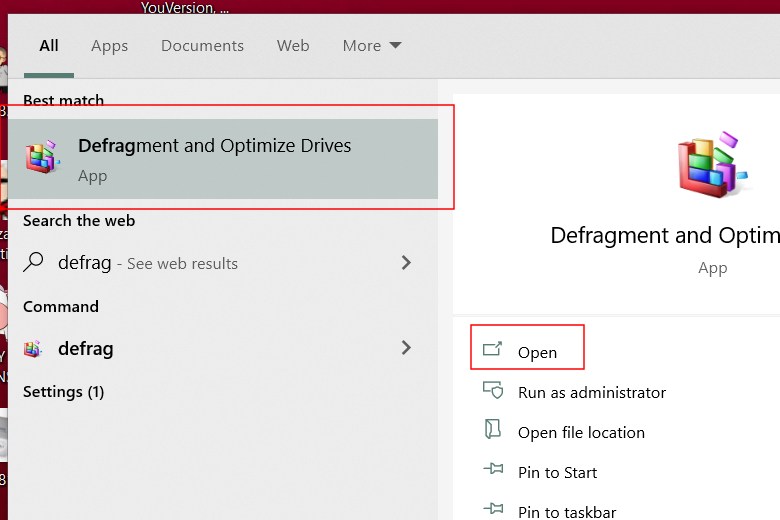Click the Run as administrator shield icon
This screenshot has height=520, width=780.
(x=491, y=391)
